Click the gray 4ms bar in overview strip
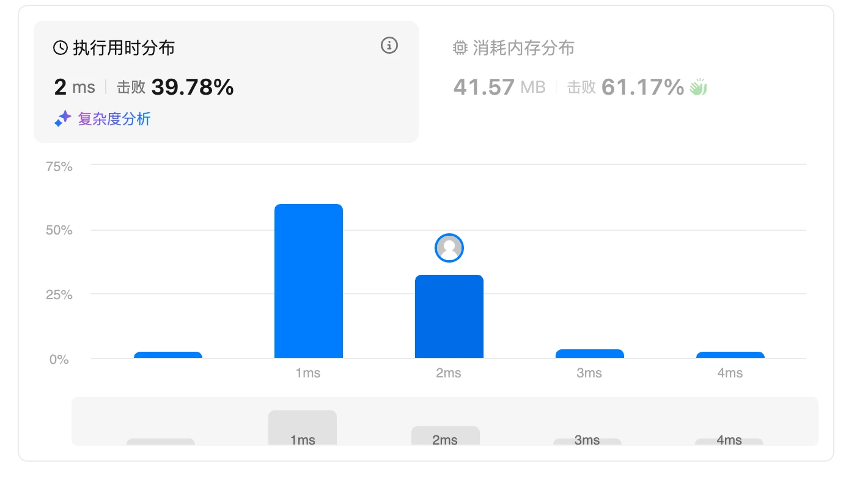This screenshot has height=480, width=868. tap(729, 442)
